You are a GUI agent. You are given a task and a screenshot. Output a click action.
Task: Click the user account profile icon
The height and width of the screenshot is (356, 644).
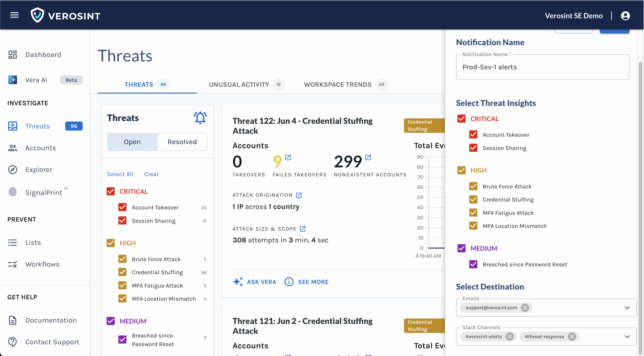[625, 16]
